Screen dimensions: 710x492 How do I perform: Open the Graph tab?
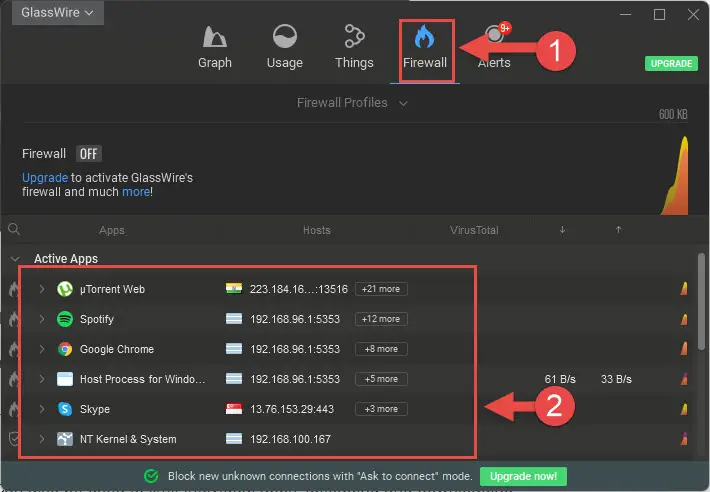pos(215,47)
